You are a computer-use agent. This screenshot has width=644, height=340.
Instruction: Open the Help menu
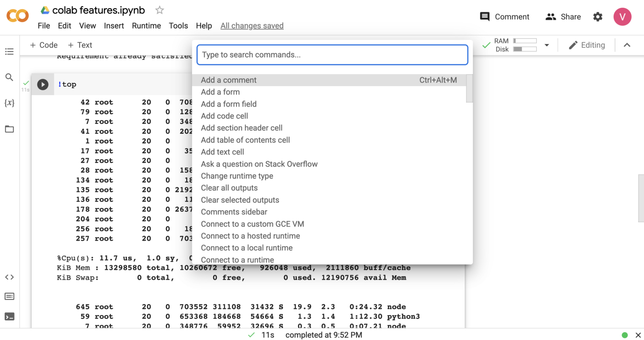204,26
